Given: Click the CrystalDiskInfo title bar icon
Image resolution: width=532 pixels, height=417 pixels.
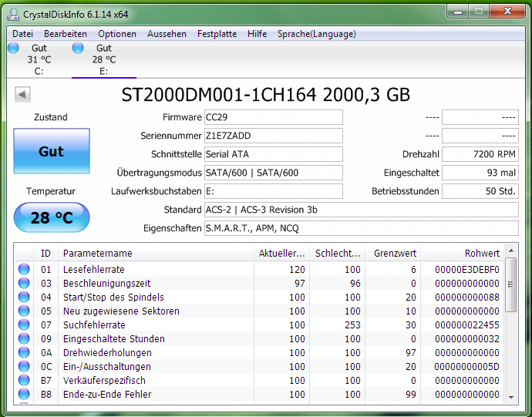Looking at the screenshot, I should click(x=13, y=14).
